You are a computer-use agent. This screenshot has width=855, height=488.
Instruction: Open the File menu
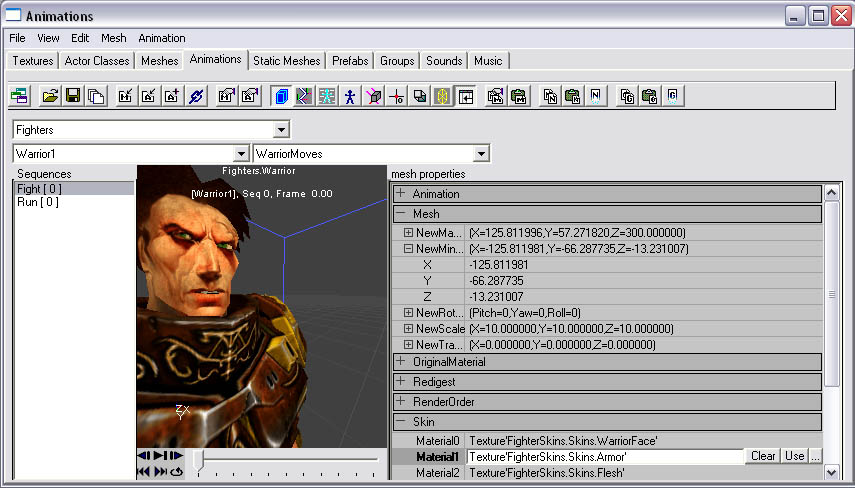tap(17, 38)
